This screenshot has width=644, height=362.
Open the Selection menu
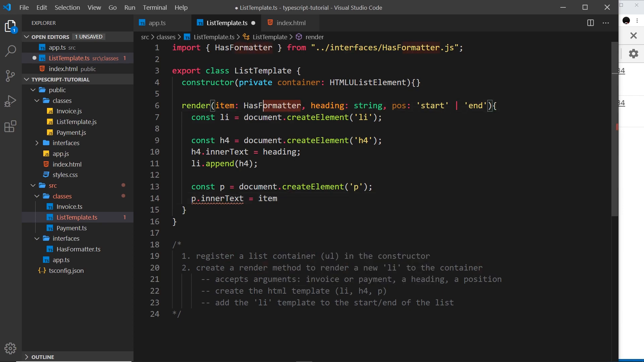click(67, 7)
